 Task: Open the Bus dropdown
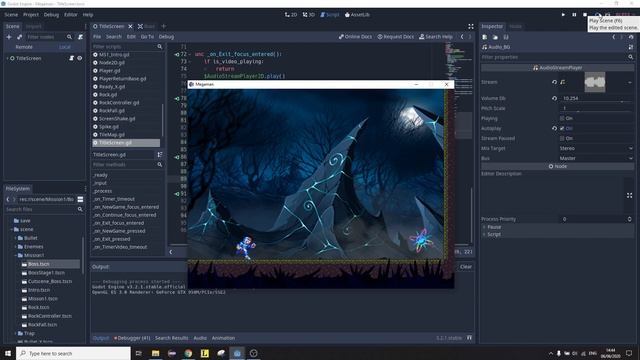(596, 158)
